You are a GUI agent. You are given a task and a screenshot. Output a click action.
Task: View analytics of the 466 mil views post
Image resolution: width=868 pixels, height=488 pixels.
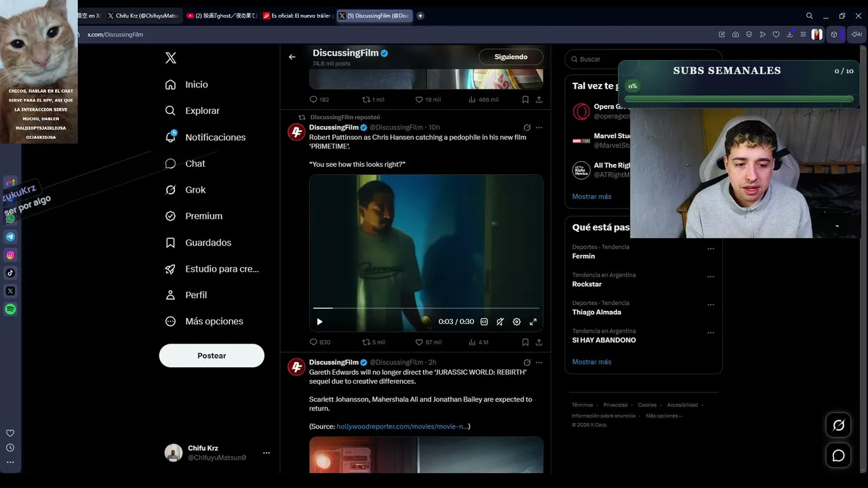tap(484, 100)
